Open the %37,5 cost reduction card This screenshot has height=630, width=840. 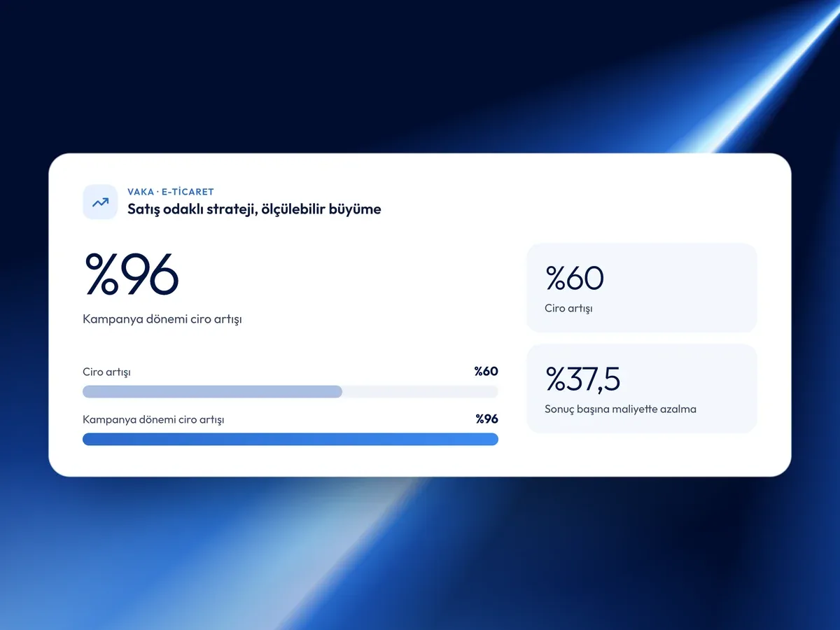(x=642, y=388)
